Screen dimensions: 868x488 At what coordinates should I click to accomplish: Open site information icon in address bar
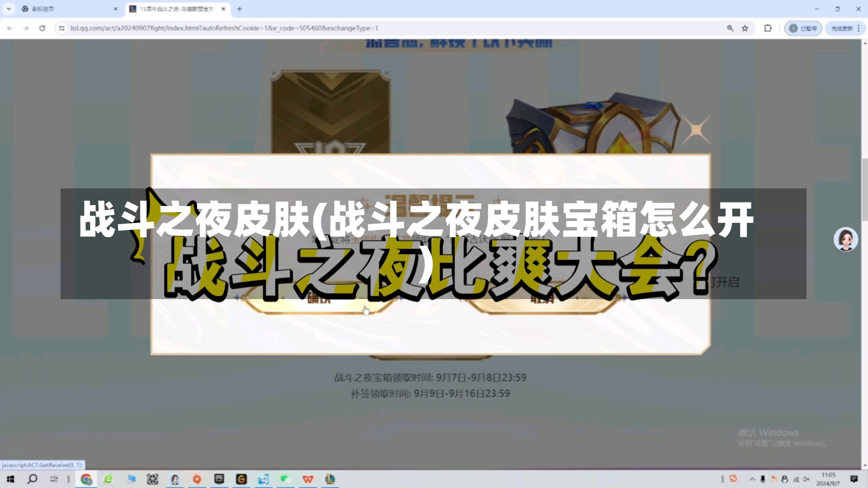(61, 28)
